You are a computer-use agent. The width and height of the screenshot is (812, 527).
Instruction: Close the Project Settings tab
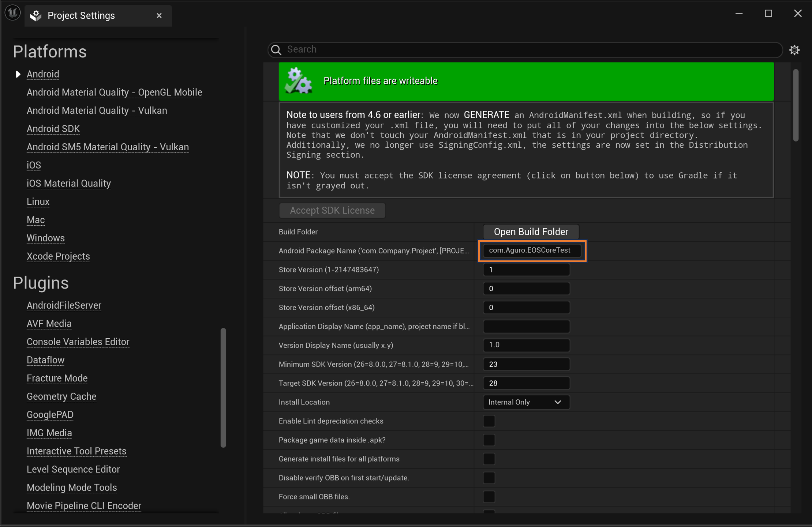click(159, 16)
